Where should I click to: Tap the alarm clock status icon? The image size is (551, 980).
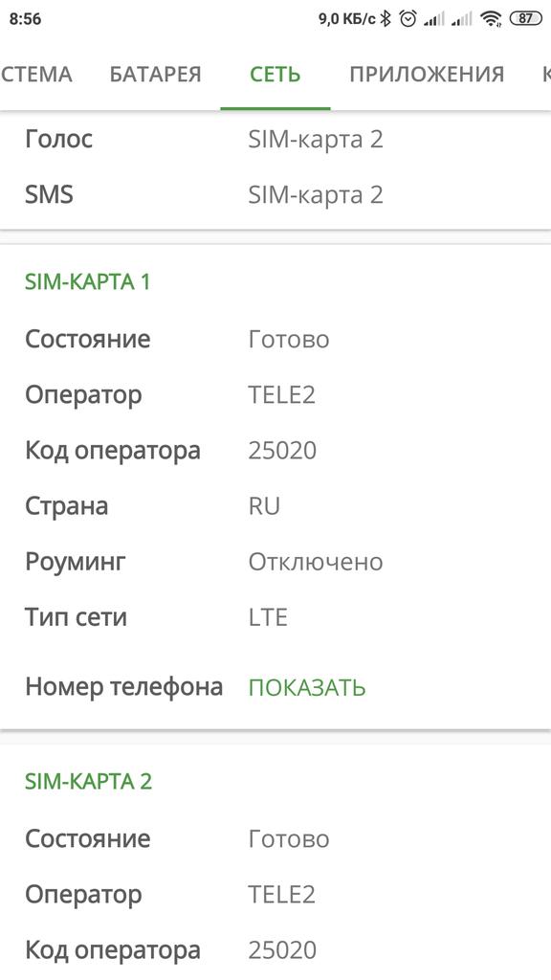[408, 19]
